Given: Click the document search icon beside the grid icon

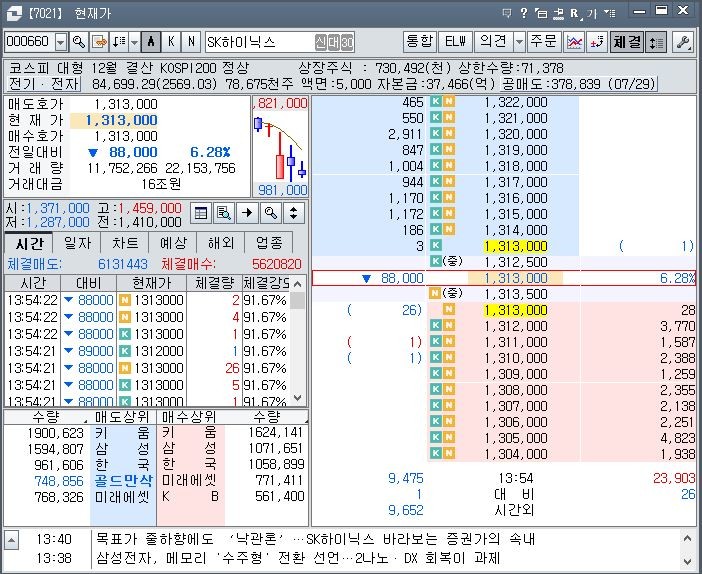Looking at the screenshot, I should coord(224,213).
